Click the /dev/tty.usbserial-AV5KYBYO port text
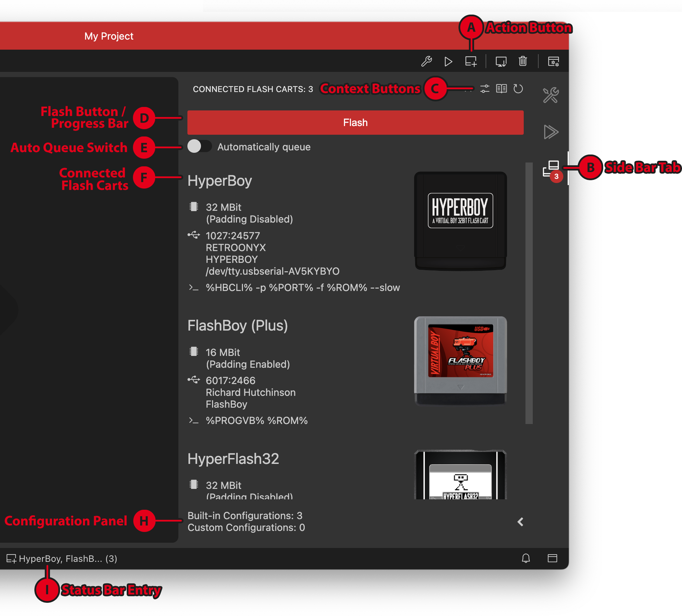The height and width of the screenshot is (616, 682). [x=272, y=271]
